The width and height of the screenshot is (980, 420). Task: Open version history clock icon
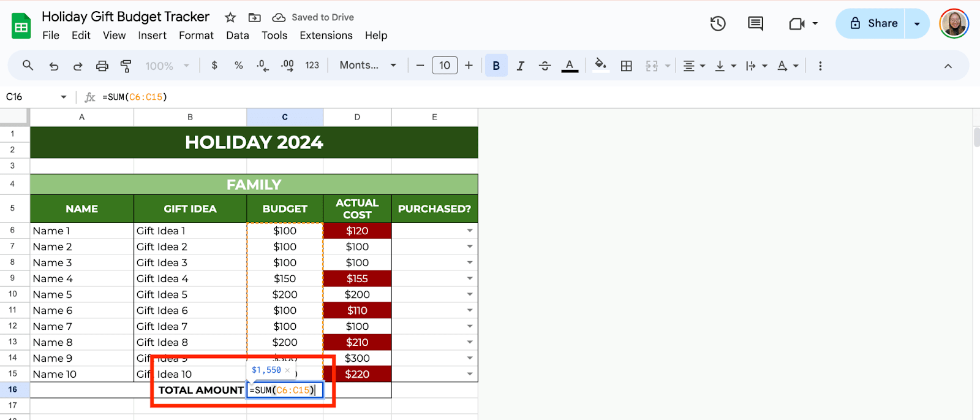tap(718, 23)
